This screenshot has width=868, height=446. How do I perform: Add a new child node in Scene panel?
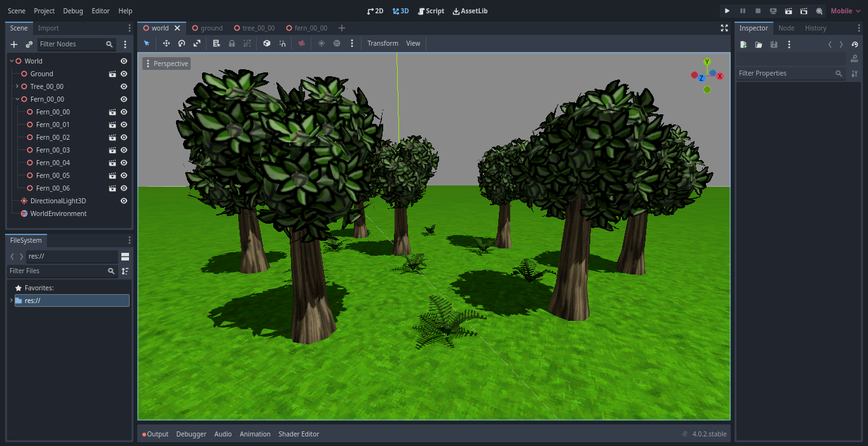(x=13, y=44)
